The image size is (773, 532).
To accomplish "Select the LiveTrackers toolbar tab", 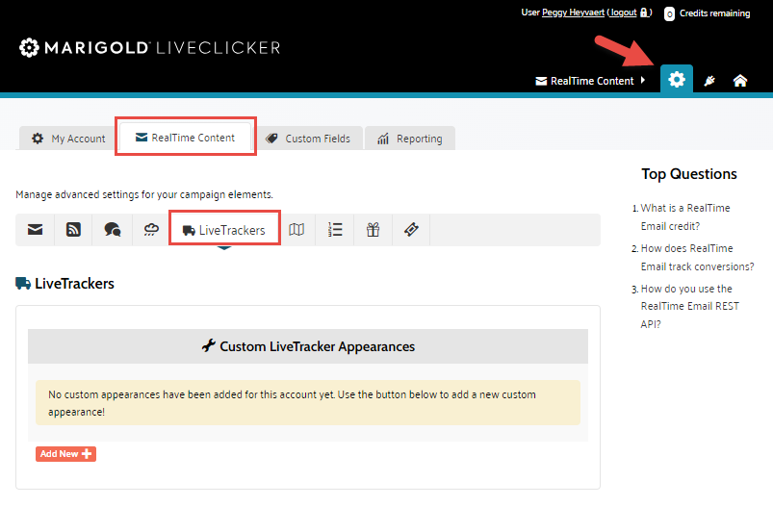I will click(x=224, y=230).
